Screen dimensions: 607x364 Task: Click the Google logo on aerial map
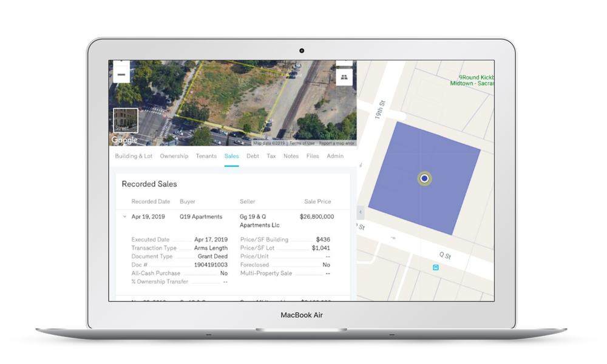(x=124, y=140)
